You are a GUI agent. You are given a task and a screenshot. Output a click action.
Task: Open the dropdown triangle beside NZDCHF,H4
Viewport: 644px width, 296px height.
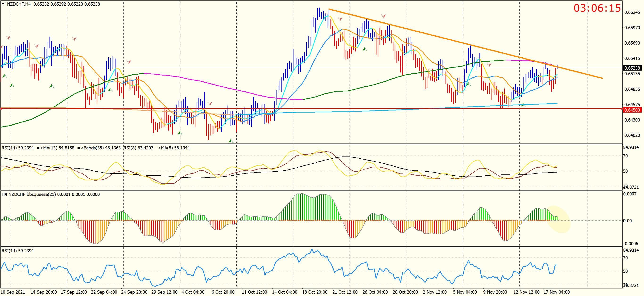tap(3, 4)
